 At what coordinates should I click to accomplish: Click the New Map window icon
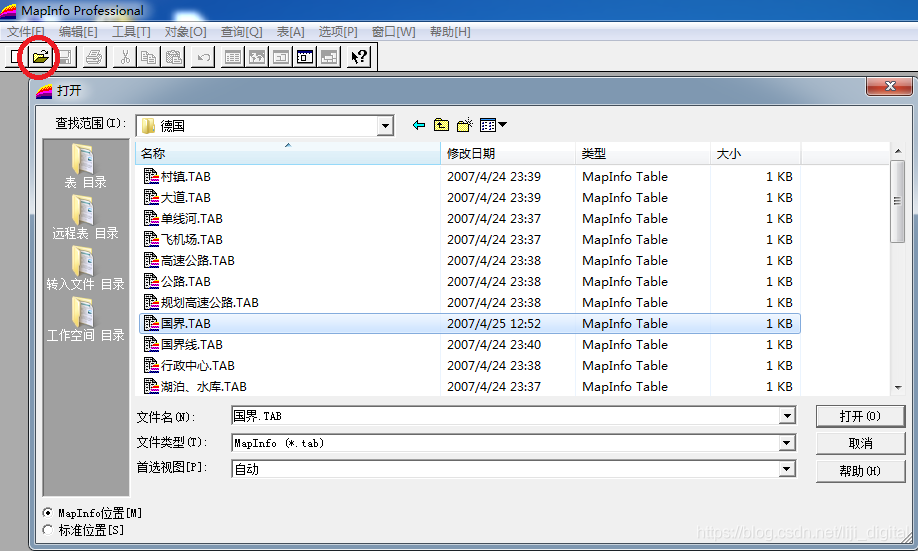click(257, 57)
